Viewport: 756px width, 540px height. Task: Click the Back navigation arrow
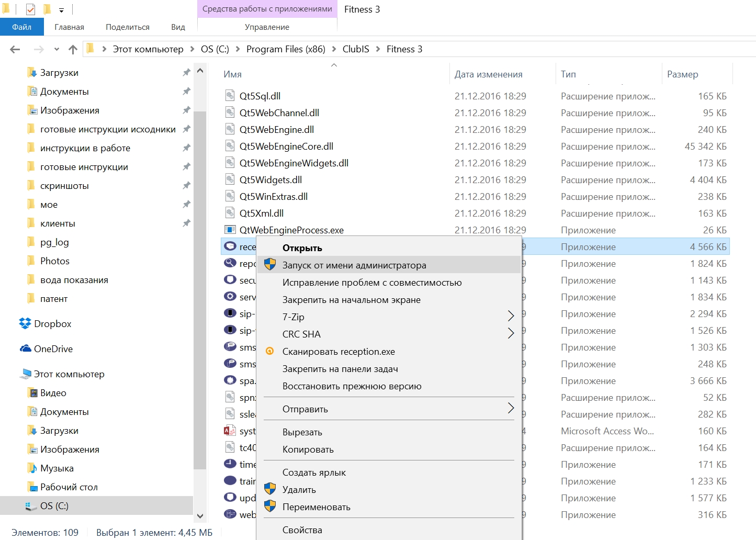click(x=15, y=49)
